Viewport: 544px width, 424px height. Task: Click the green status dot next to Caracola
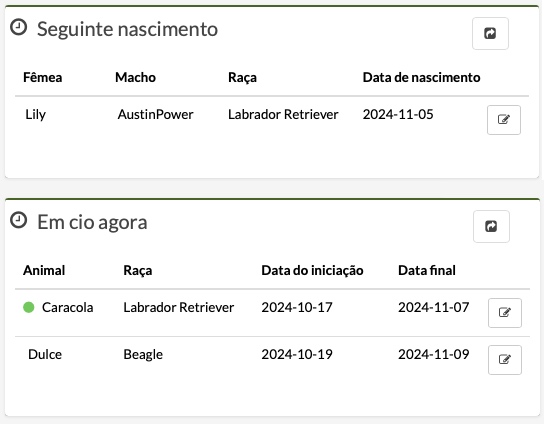[x=28, y=307]
